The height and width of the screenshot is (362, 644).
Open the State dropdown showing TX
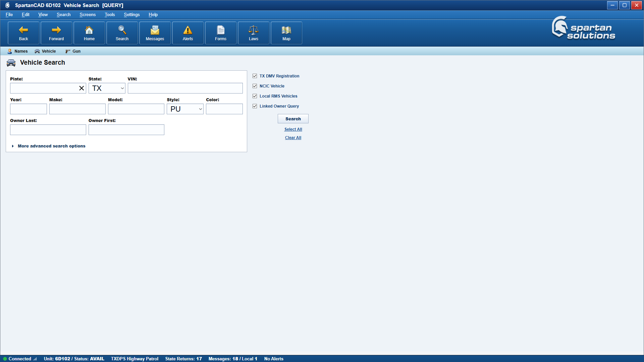(x=107, y=88)
